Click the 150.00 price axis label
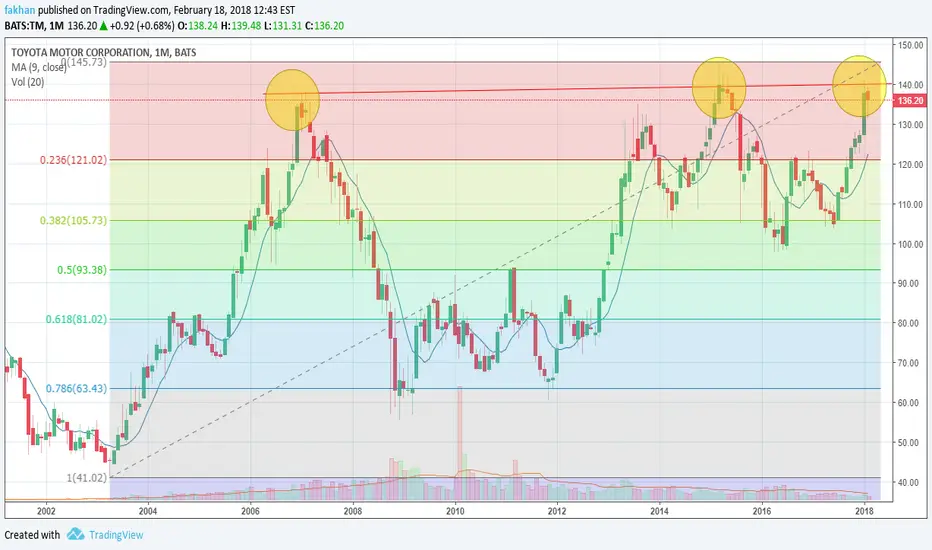 911,45
